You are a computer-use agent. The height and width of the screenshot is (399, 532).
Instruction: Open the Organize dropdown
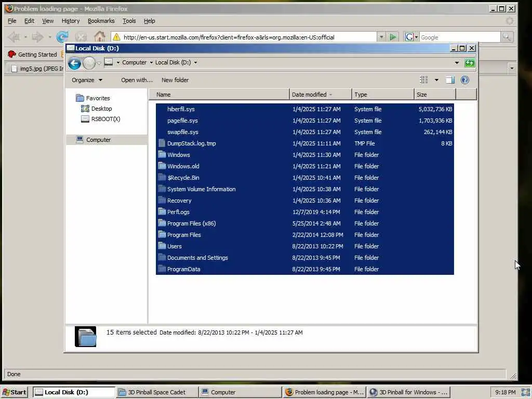(87, 80)
